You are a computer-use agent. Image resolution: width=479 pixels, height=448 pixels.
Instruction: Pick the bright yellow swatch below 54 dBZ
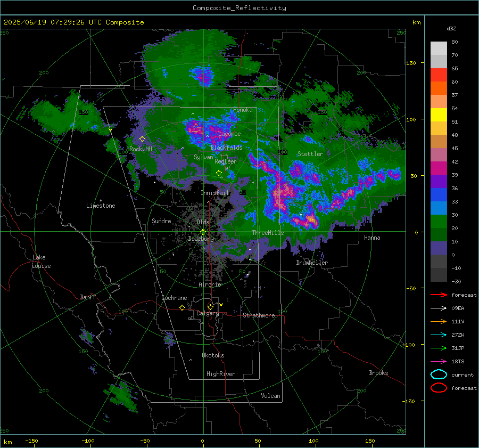coord(439,115)
